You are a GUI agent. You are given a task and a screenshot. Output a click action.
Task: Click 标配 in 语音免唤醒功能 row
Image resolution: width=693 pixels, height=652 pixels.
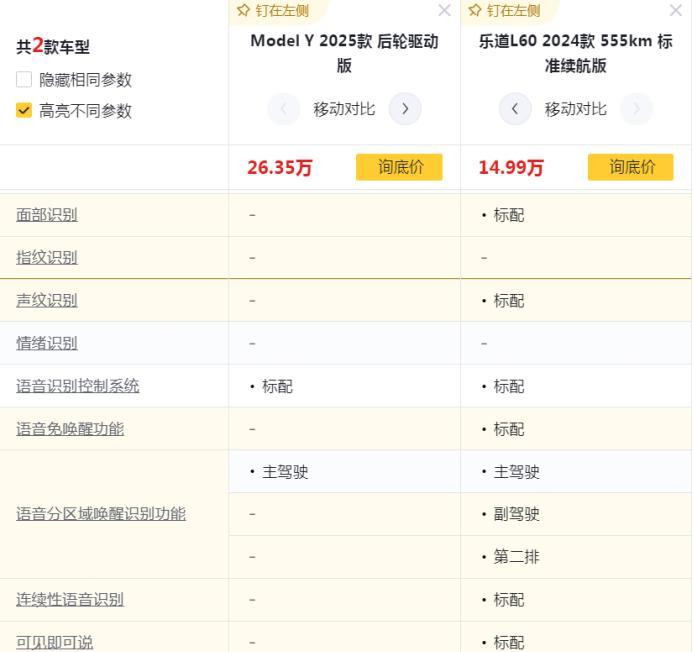[509, 429]
